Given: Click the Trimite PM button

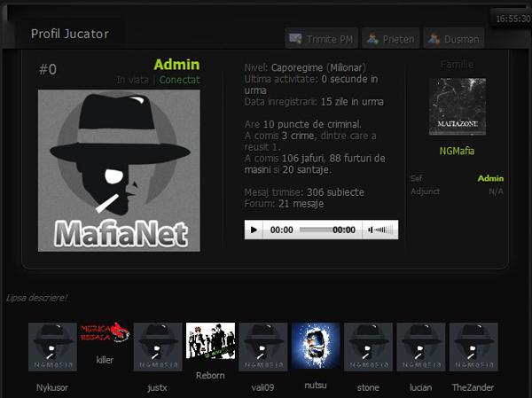Looking at the screenshot, I should [321, 39].
